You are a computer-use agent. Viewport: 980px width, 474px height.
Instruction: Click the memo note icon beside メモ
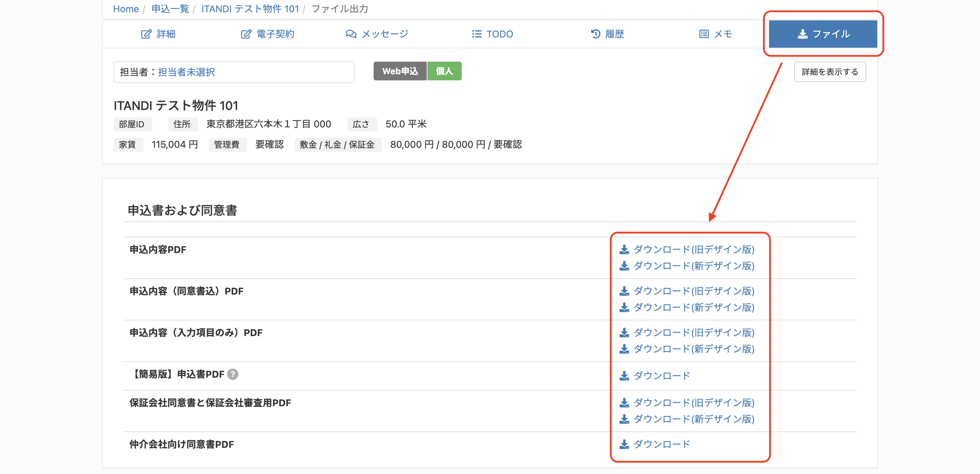[x=704, y=34]
